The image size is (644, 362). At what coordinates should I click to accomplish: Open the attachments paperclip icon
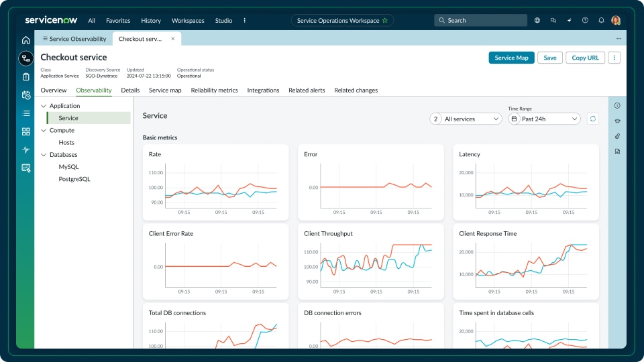[617, 136]
